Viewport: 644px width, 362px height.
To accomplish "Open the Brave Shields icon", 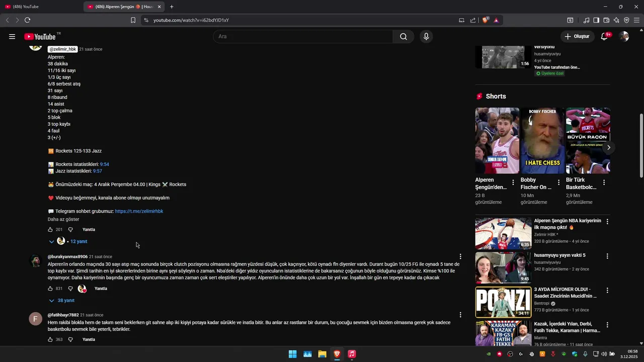I will 485,20.
